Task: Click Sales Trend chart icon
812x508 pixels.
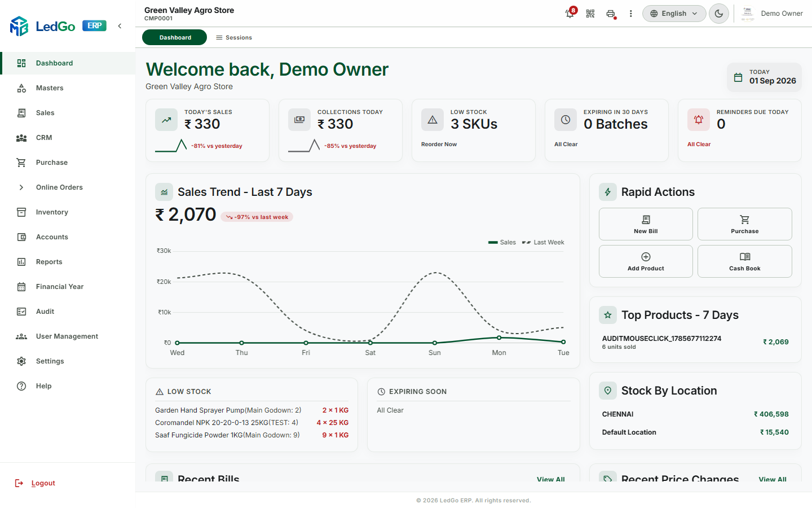Action: point(164,192)
